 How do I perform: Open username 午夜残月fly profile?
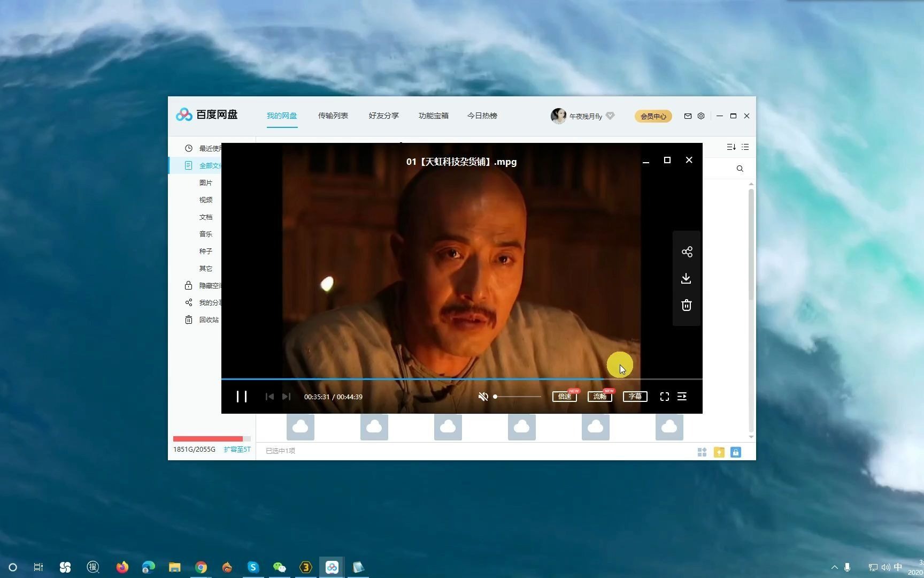(x=586, y=116)
